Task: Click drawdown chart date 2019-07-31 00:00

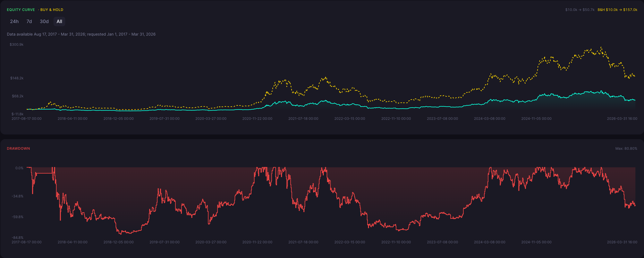Action: (165, 242)
